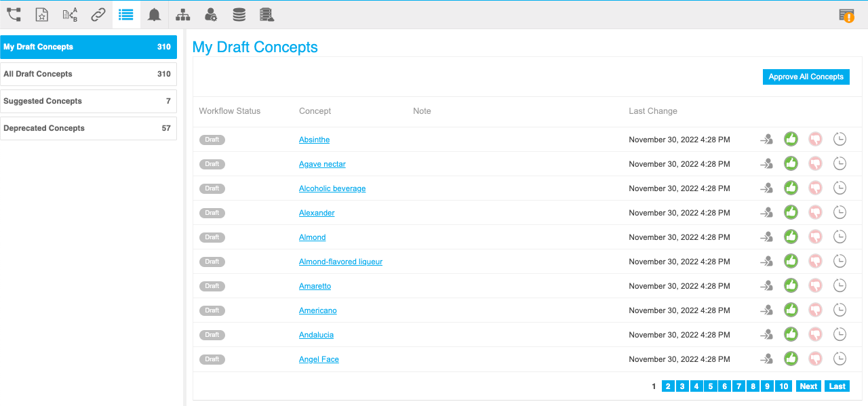Screen dimensions: 868x406
Task: Jump to page 5 of results
Action: point(710,386)
